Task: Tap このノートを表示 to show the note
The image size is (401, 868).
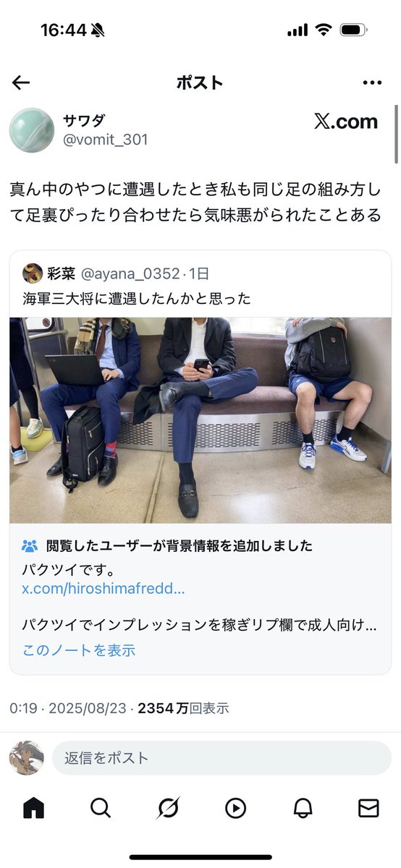Action: click(x=79, y=650)
